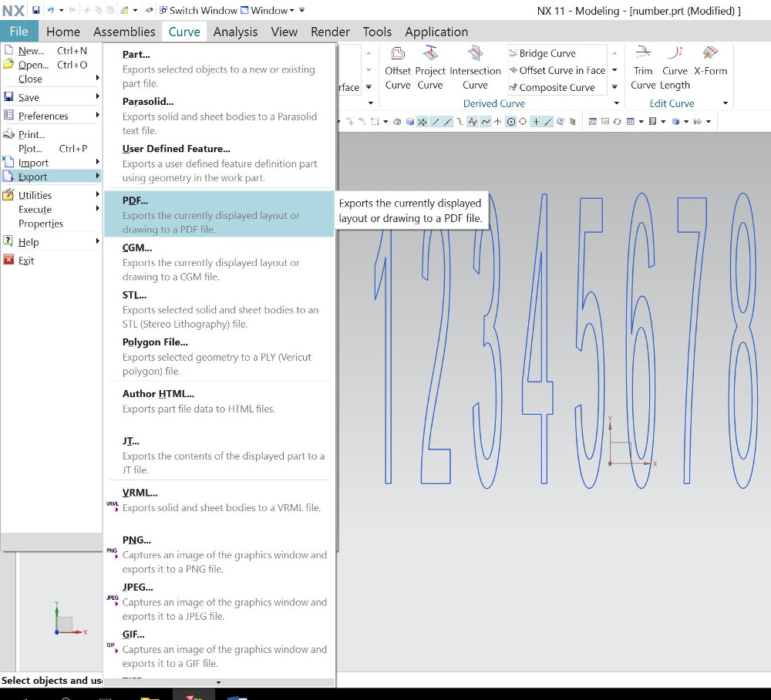
Task: Click the magnifier window view icon
Action: pyautogui.click(x=592, y=121)
